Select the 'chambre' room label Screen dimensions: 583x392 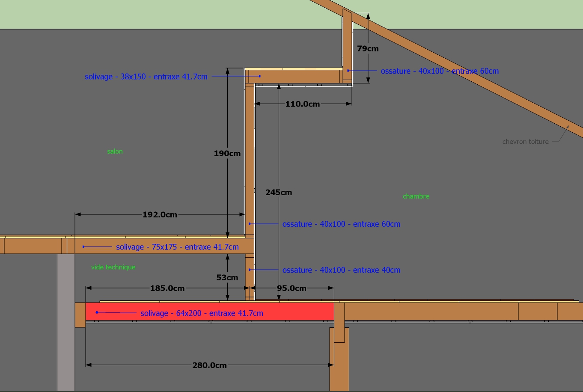(416, 196)
